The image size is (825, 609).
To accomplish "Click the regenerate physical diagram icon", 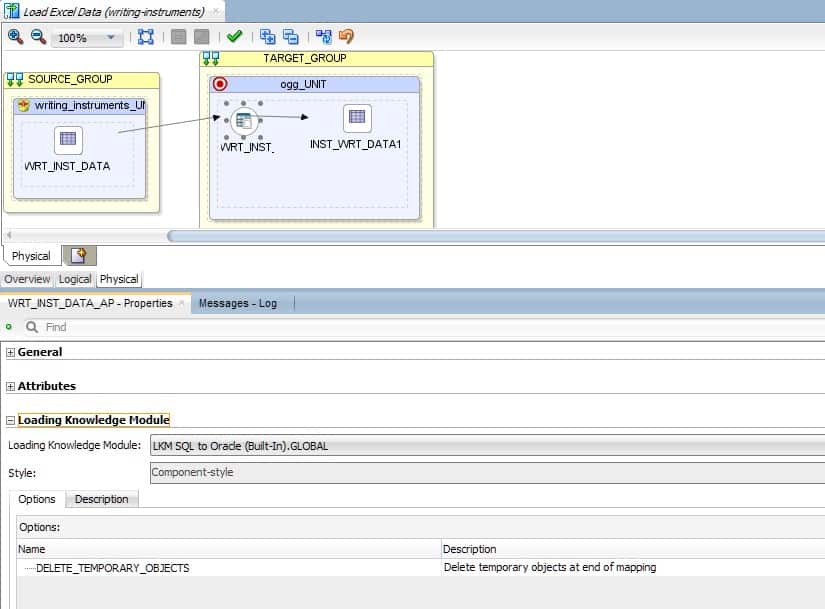I will pyautogui.click(x=322, y=38).
